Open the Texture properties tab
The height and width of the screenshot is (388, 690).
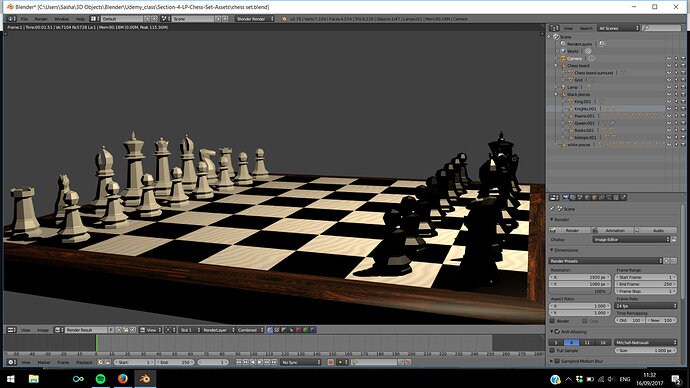[616, 198]
